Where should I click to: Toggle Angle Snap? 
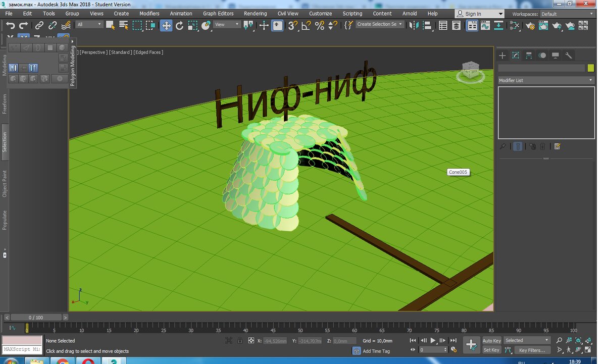(x=306, y=25)
